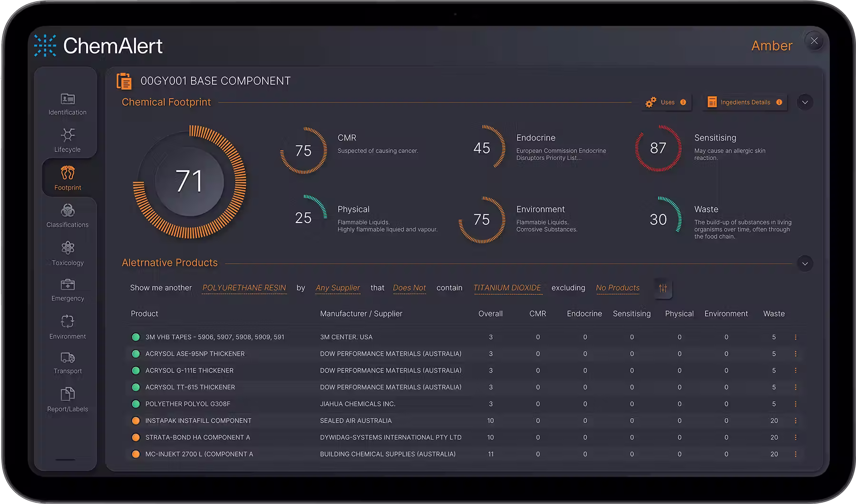Change the Any Supplier filter
The width and height of the screenshot is (856, 504).
(338, 288)
